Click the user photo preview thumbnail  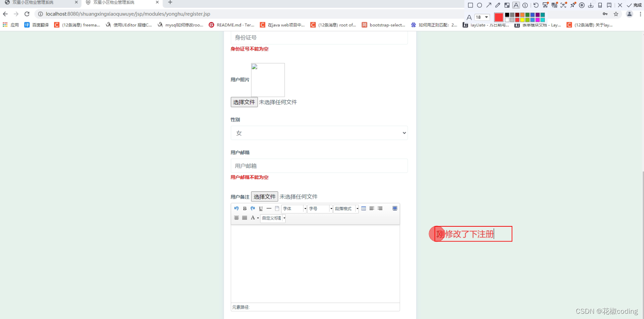coord(268,80)
